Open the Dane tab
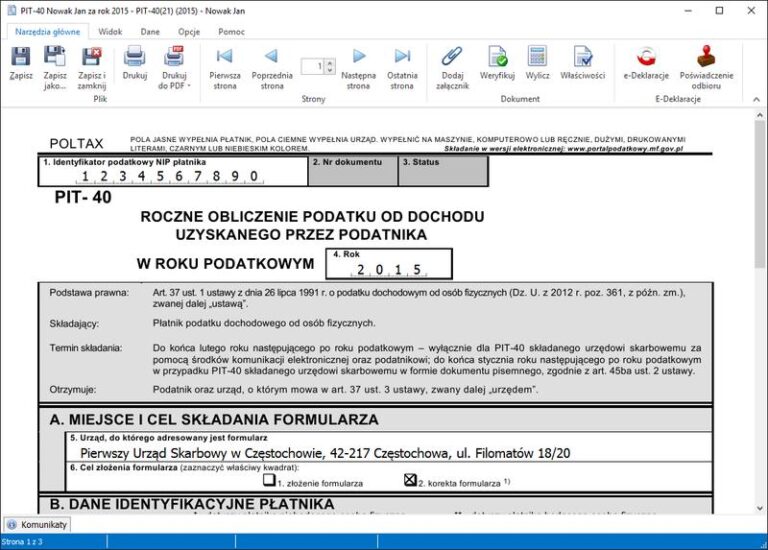 coord(150,31)
